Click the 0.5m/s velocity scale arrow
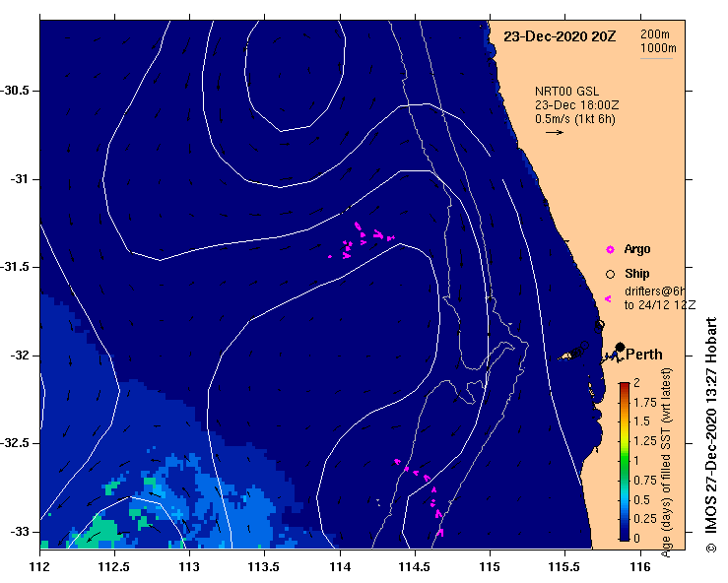728x583 pixels. coord(555,132)
